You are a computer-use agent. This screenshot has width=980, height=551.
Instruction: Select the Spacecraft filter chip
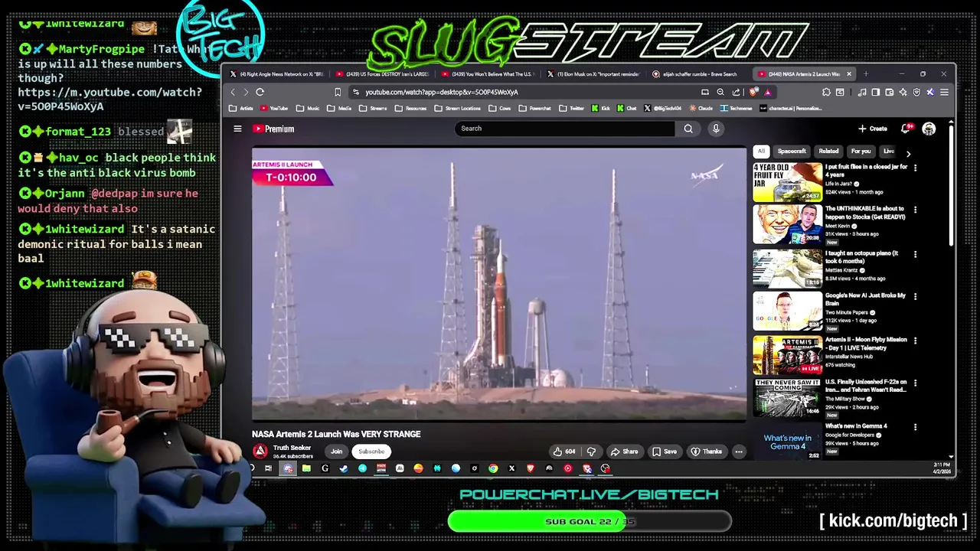tap(792, 152)
